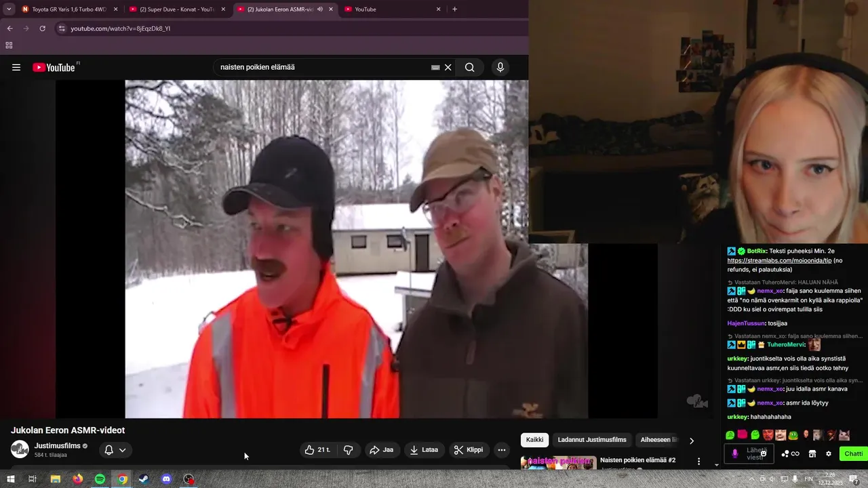This screenshot has width=868, height=488.
Task: Open the more actions ellipsis under the video
Action: pos(502,450)
